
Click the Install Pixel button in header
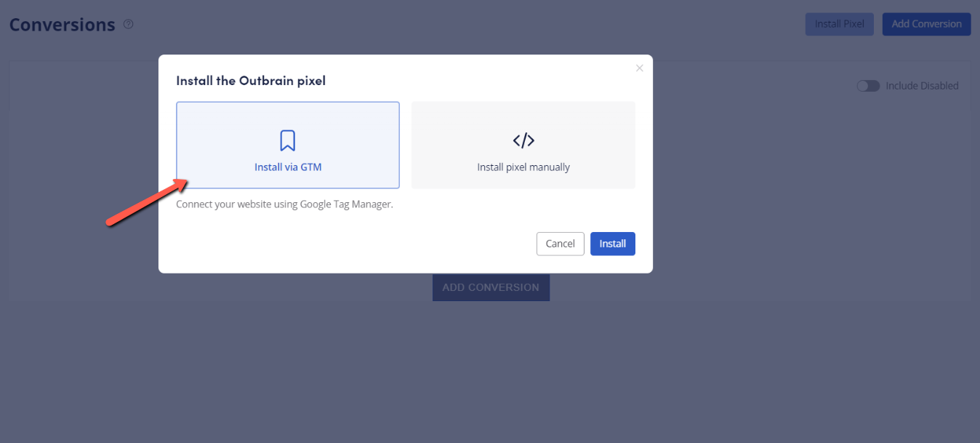(839, 24)
